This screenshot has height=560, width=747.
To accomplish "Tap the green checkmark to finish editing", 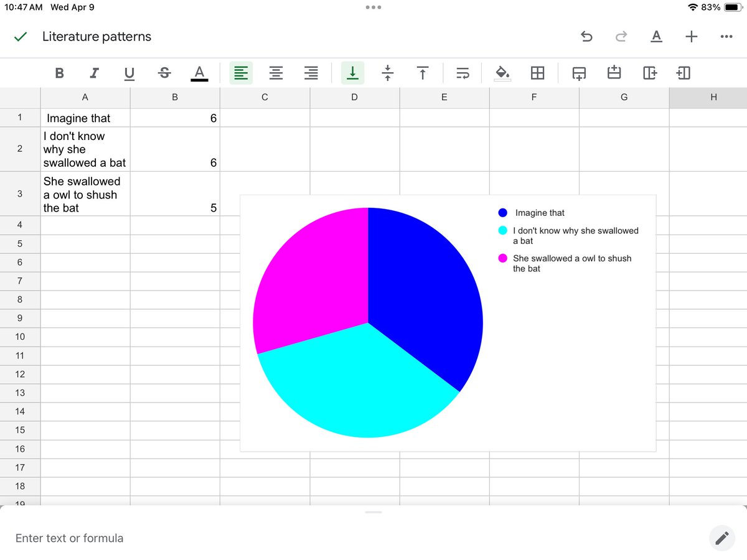I will tap(21, 37).
